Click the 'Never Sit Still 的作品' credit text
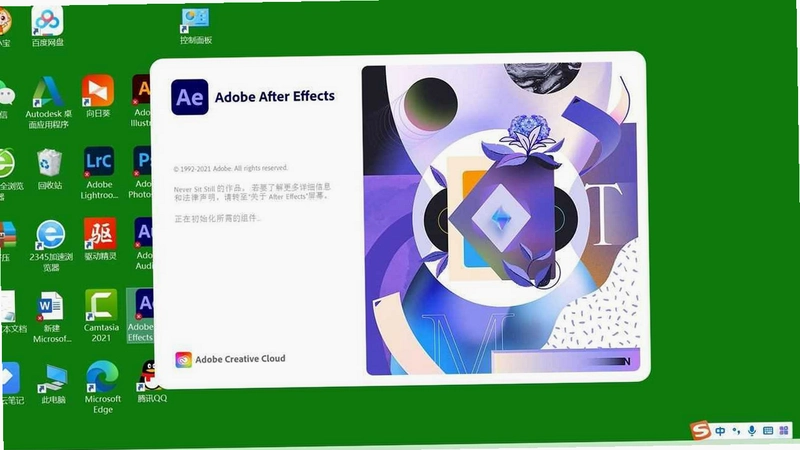This screenshot has height=450, width=800. click(252, 192)
